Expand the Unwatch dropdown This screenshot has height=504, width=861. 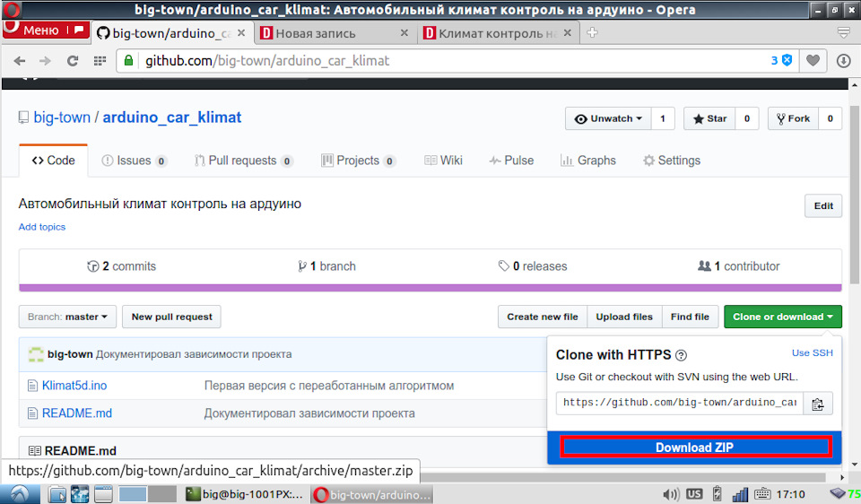608,118
